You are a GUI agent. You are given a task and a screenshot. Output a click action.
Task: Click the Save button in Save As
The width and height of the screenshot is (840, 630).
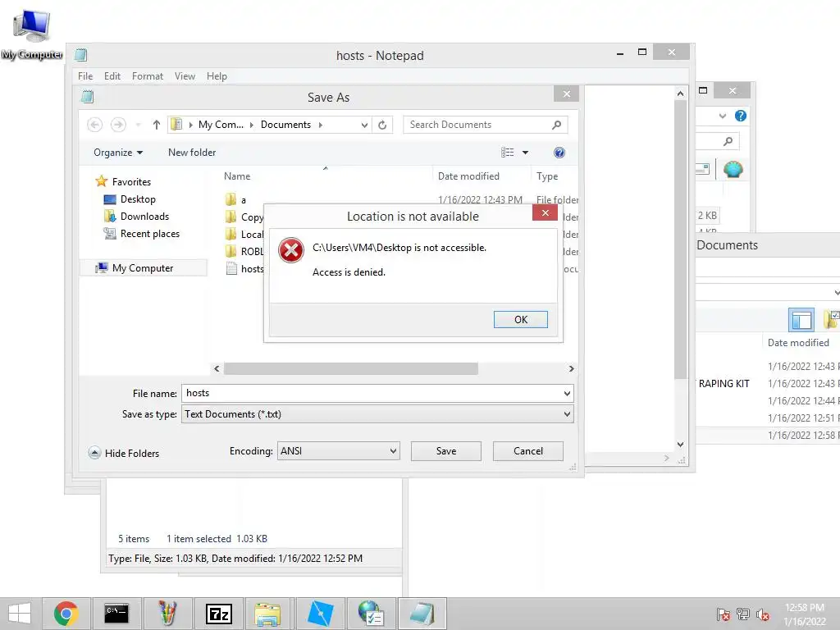click(445, 451)
